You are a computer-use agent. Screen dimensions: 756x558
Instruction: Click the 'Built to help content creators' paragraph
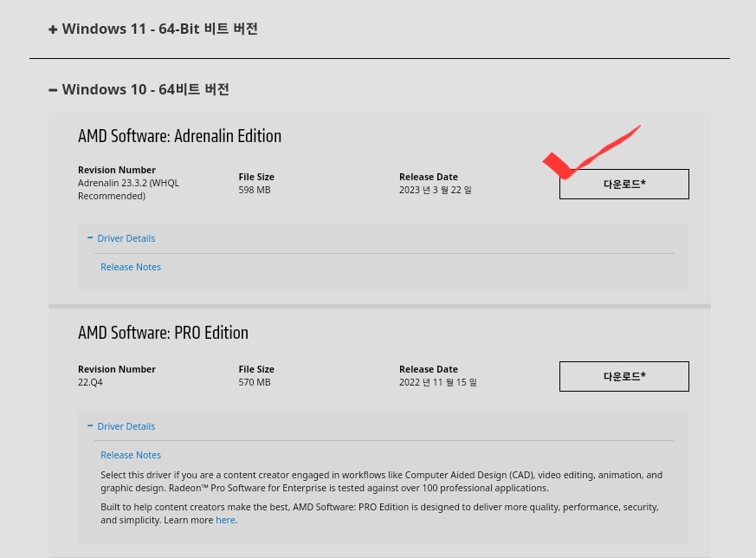coord(379,514)
